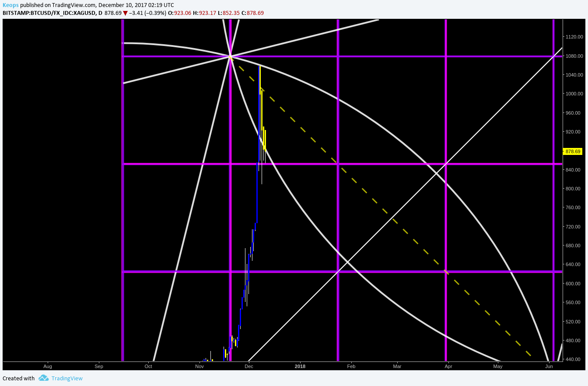Click the 560.00 price axis label
Screen dimensions: 588x386
pyautogui.click(x=574, y=303)
